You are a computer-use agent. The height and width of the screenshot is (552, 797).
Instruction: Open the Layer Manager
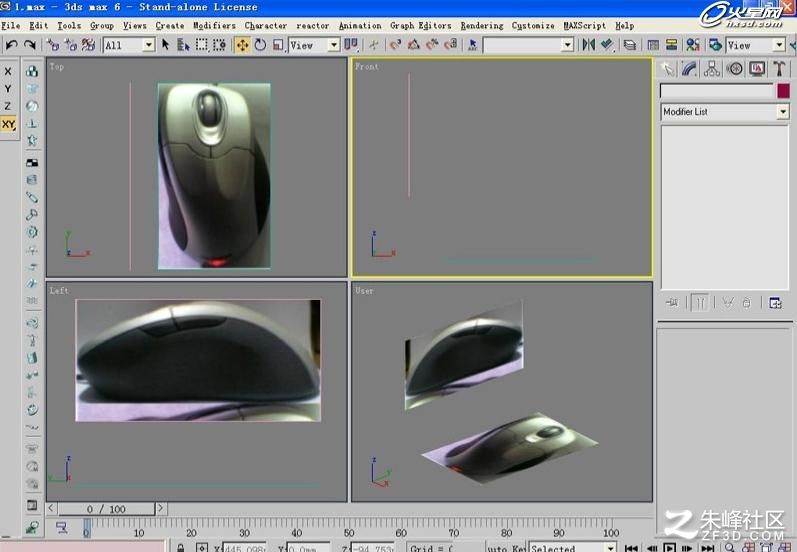pyautogui.click(x=630, y=45)
